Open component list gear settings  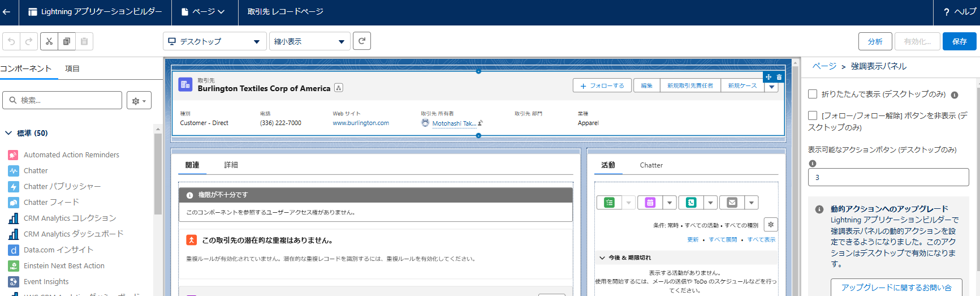pyautogui.click(x=139, y=100)
